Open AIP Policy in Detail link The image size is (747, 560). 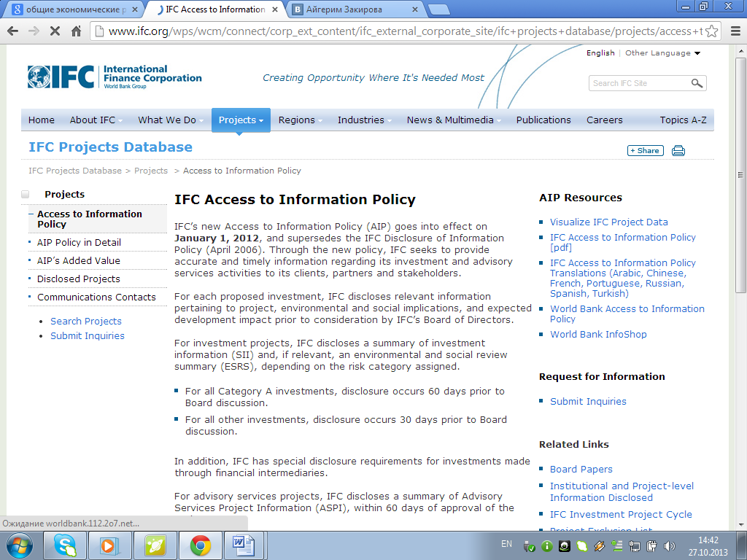[79, 242]
